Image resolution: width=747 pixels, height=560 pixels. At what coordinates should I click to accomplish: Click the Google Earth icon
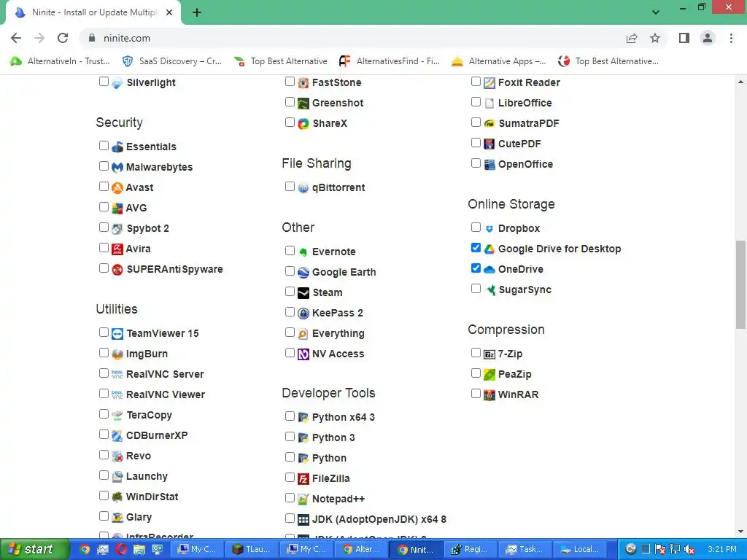pyautogui.click(x=303, y=273)
